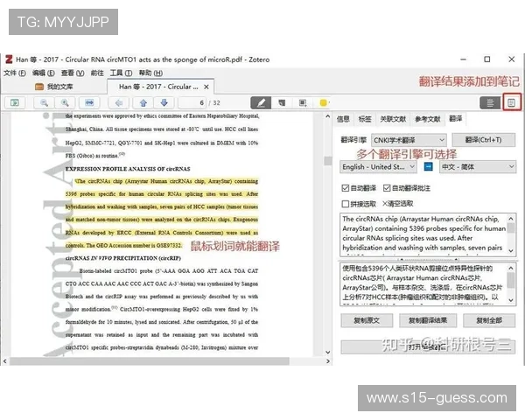Image resolution: width=525 pixels, height=420 pixels.
Task: Enable or disable the 自动翻译 checkbox
Action: point(346,188)
